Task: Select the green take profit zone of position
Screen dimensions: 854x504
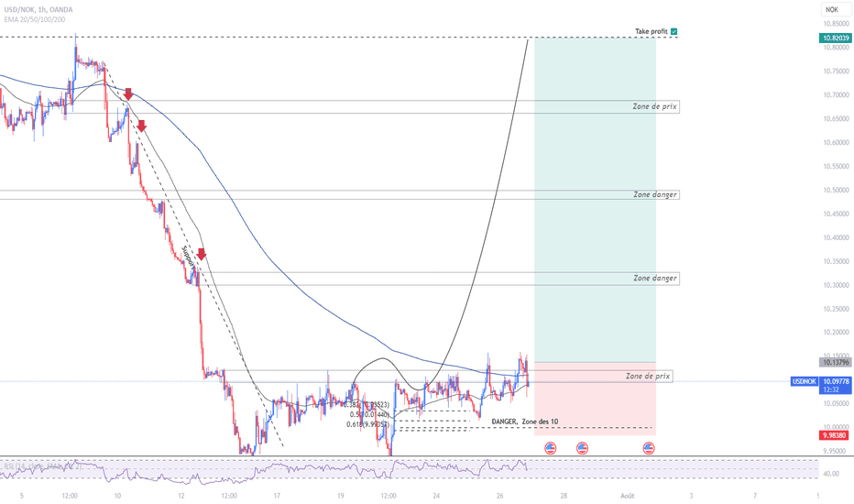Action: click(595, 200)
